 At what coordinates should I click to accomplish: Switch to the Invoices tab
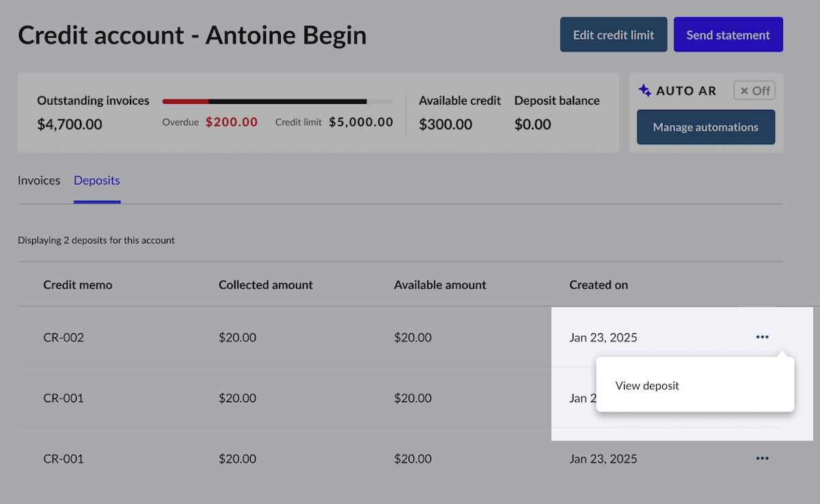click(x=39, y=180)
